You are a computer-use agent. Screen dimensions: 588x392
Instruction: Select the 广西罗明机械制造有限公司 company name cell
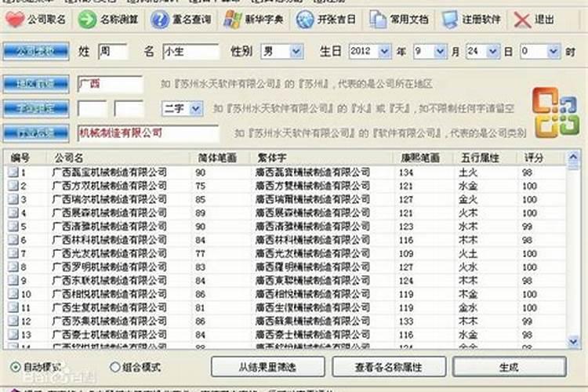pos(109,267)
